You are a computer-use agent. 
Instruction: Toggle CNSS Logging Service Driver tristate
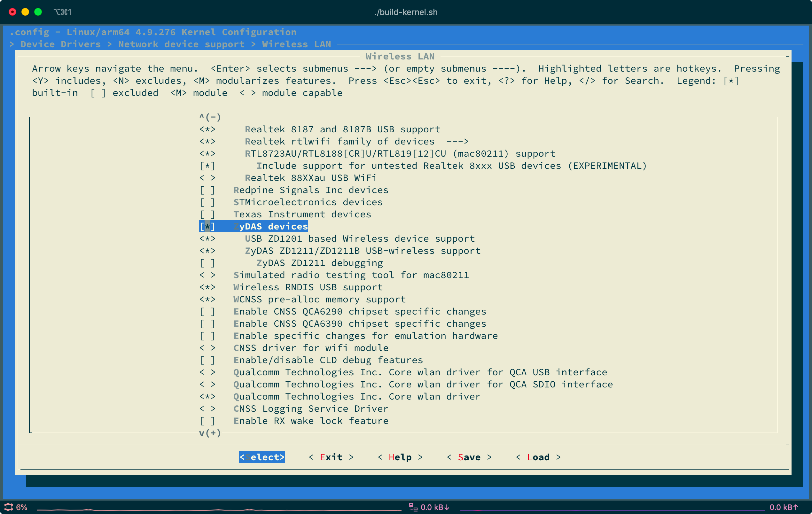(207, 409)
